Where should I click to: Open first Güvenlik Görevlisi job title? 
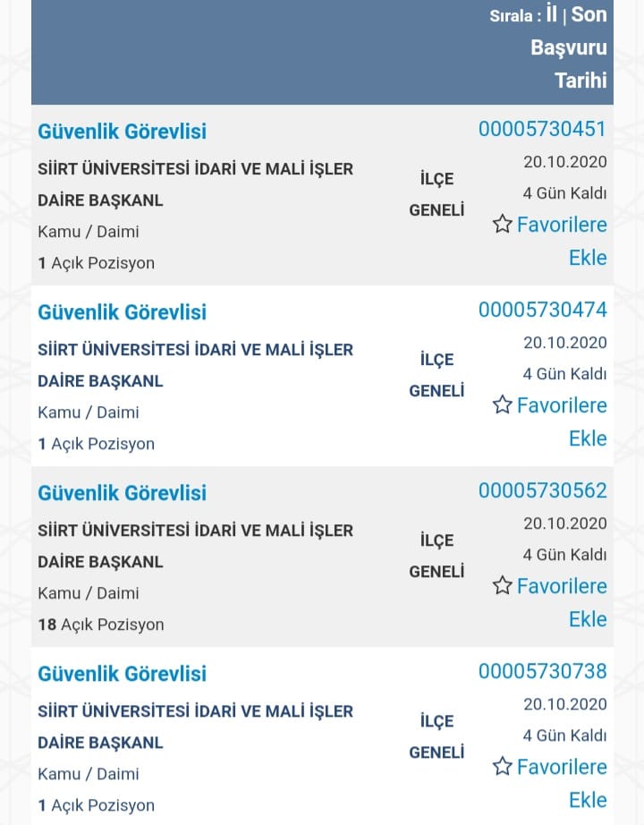point(122,132)
